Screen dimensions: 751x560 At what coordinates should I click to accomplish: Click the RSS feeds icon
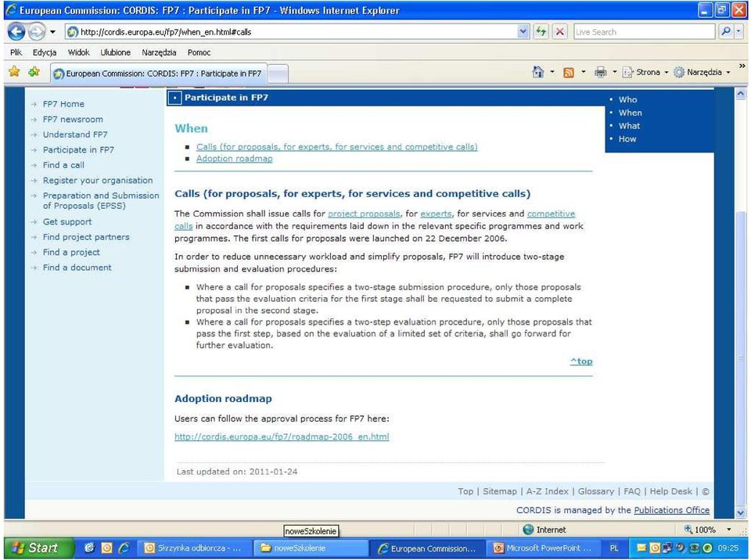(569, 72)
